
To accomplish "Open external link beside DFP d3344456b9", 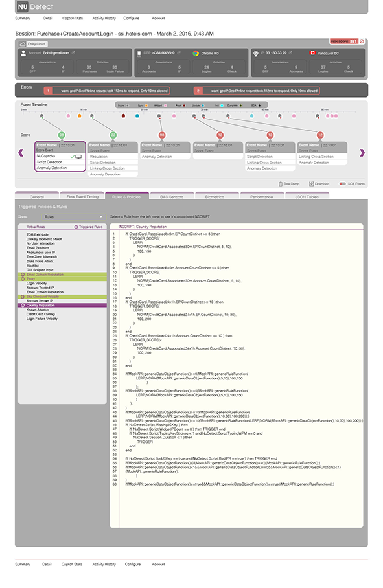I will click(x=179, y=53).
